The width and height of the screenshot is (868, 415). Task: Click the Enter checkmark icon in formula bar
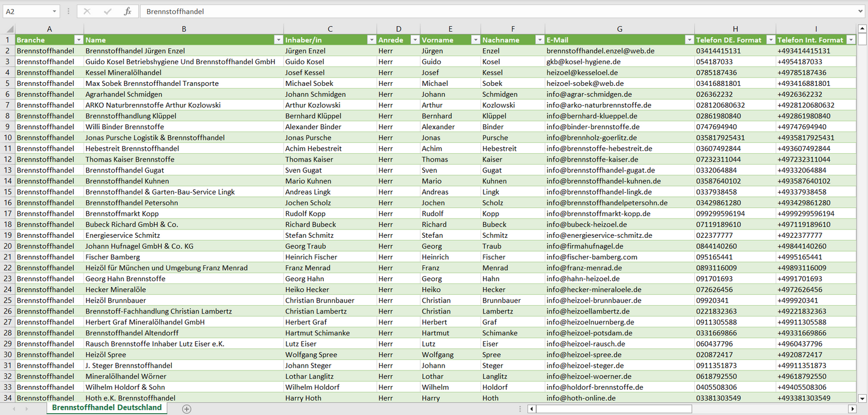point(108,11)
